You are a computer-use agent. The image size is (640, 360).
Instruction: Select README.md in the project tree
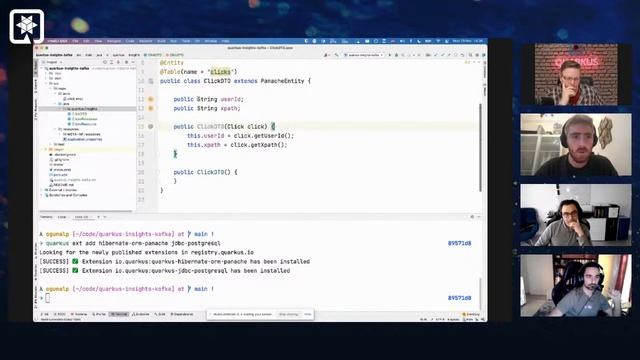coord(62,185)
